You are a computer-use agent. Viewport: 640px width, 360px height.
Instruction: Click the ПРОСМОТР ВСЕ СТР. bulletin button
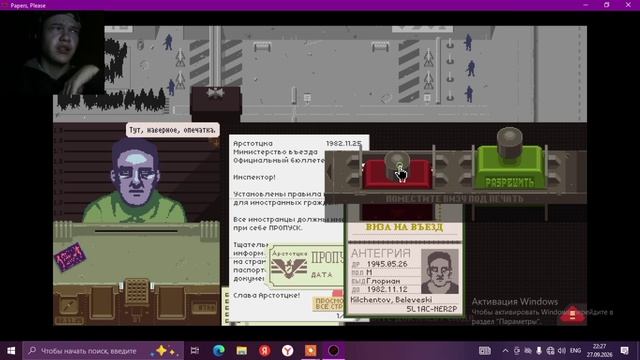click(329, 303)
